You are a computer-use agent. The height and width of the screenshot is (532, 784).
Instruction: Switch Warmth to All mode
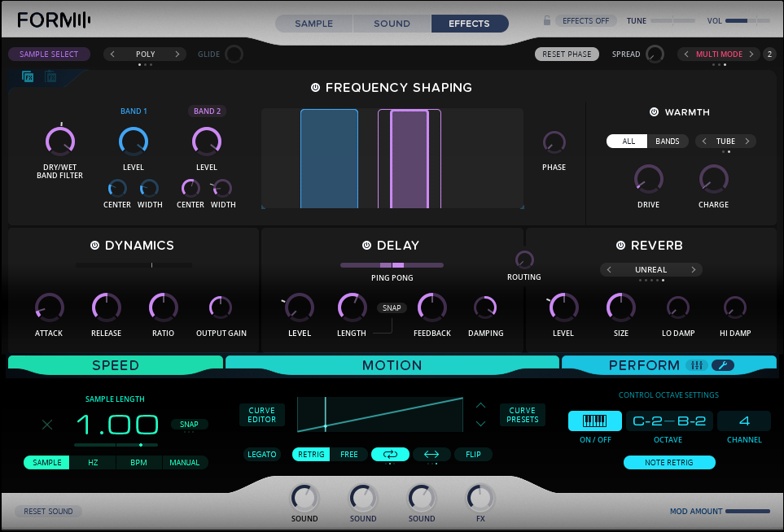[x=628, y=141]
